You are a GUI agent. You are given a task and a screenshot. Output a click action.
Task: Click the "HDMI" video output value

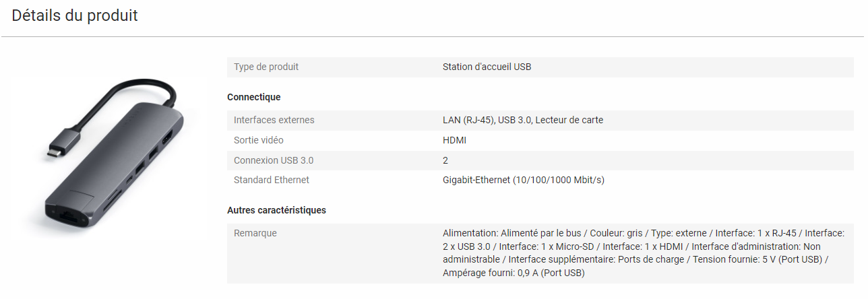454,140
